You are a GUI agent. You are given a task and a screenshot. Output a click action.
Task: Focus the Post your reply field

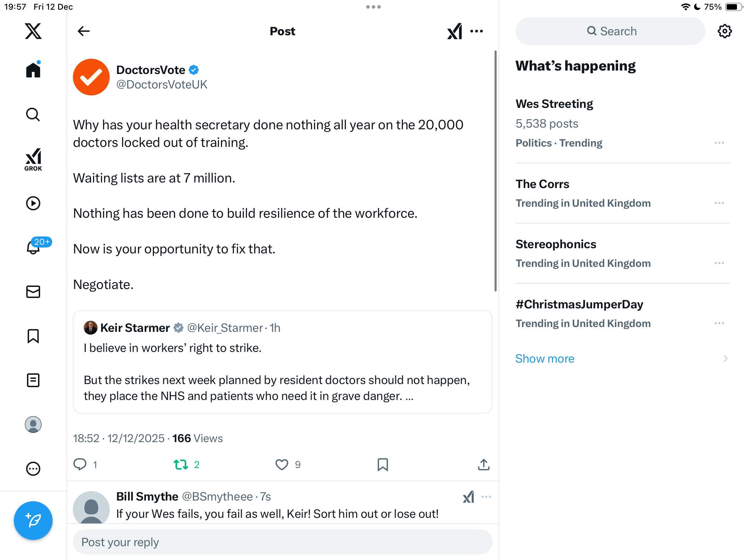[x=282, y=542]
